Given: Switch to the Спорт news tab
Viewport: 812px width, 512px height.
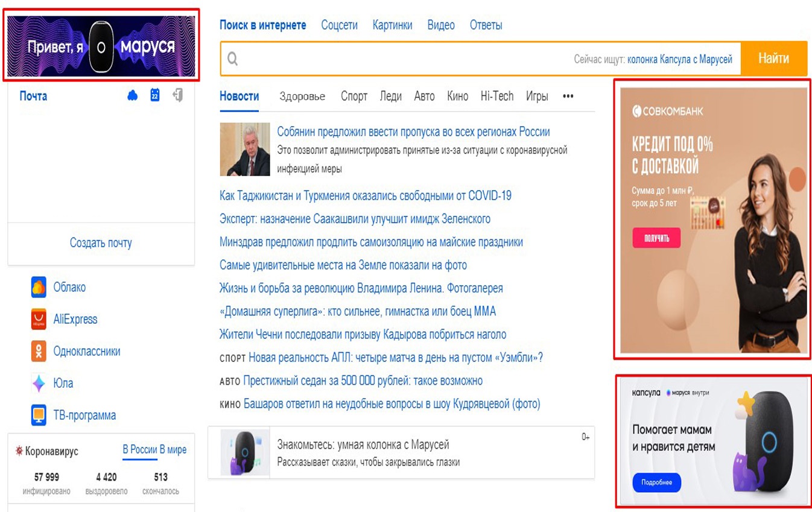Looking at the screenshot, I should pyautogui.click(x=354, y=96).
